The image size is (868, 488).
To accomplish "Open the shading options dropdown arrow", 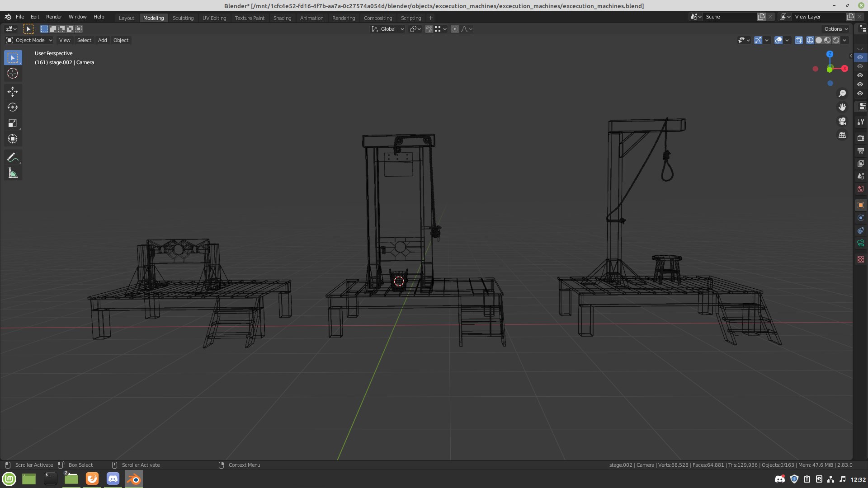I will coord(844,40).
